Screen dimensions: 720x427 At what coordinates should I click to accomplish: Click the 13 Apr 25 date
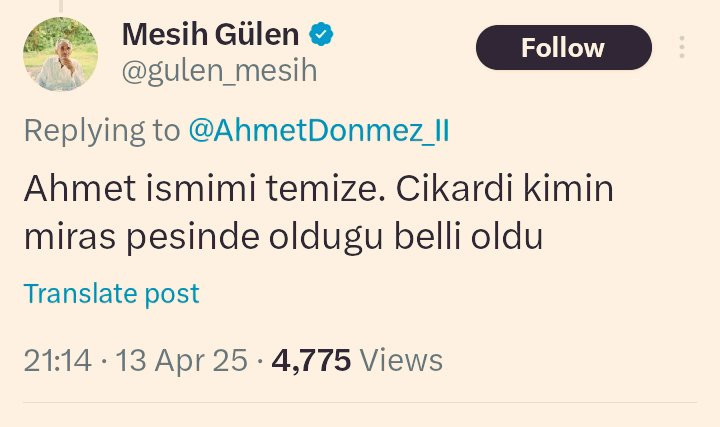(x=181, y=360)
